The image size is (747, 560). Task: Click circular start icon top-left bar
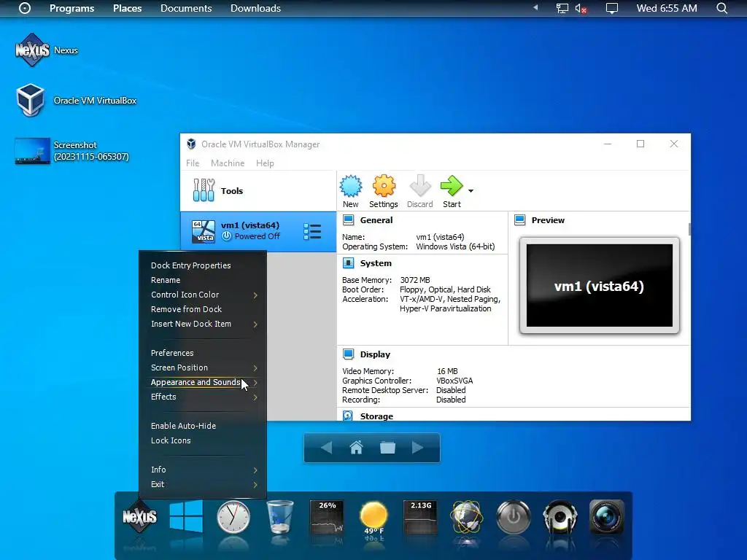point(25,8)
